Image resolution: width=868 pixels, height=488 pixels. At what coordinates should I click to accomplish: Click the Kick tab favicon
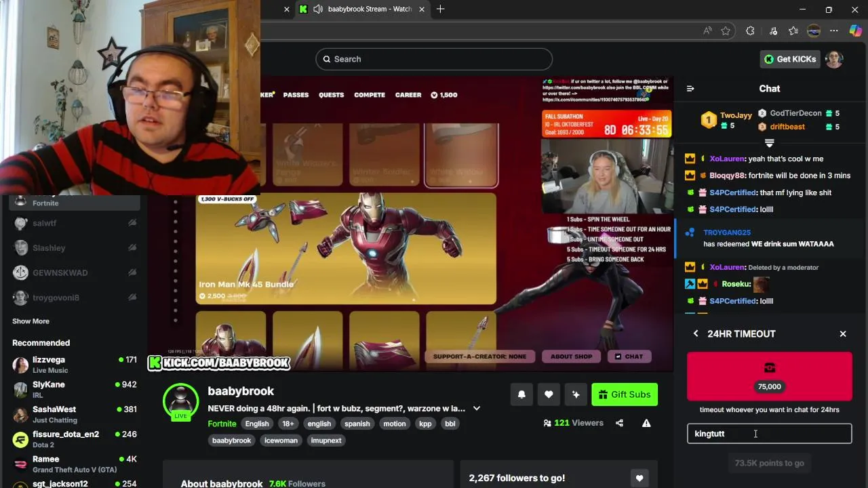point(303,9)
